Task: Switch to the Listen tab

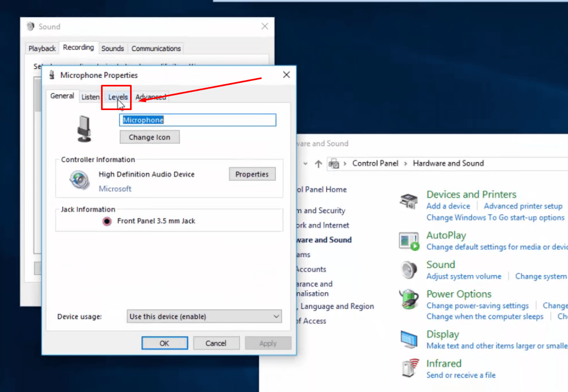Action: point(90,97)
